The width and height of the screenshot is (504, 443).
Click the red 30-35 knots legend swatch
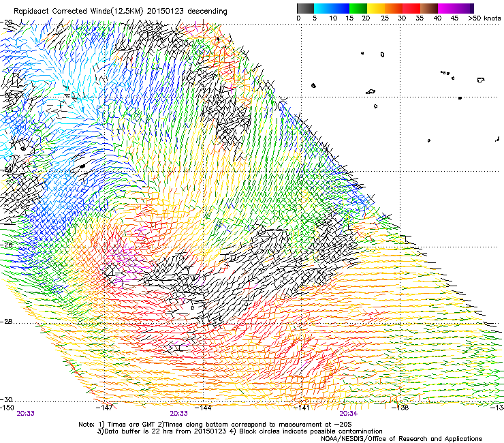click(x=411, y=8)
